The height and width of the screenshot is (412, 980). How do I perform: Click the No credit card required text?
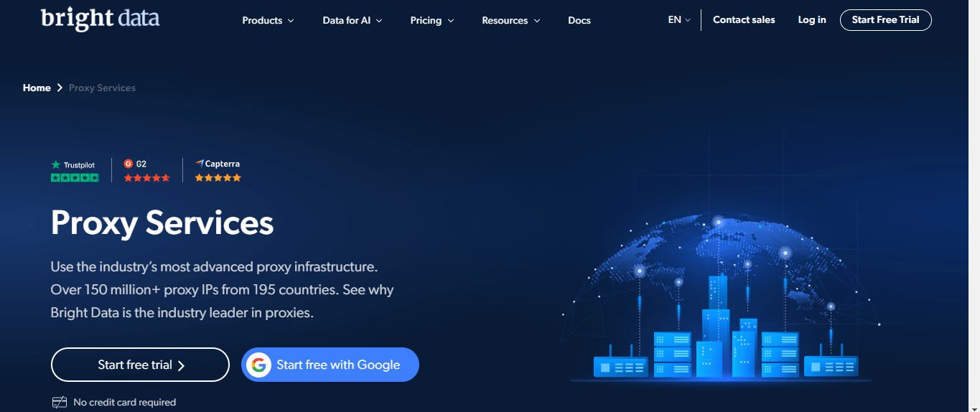[125, 403]
